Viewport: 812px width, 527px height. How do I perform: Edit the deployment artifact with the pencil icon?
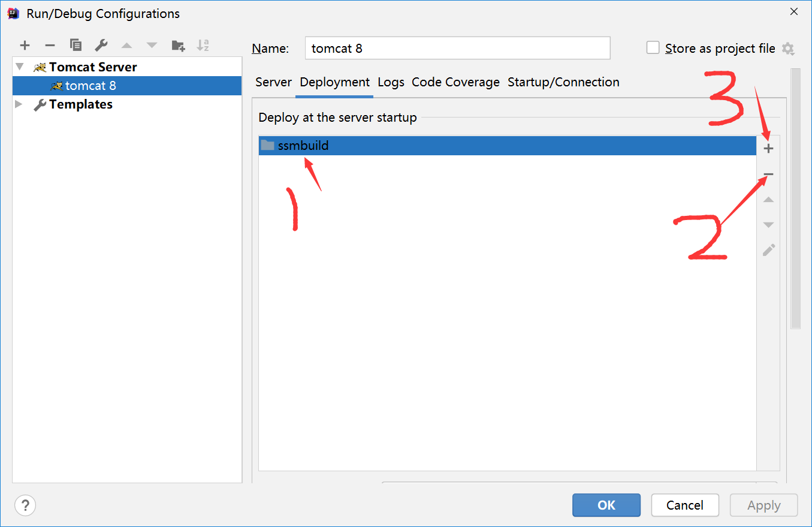tap(768, 250)
